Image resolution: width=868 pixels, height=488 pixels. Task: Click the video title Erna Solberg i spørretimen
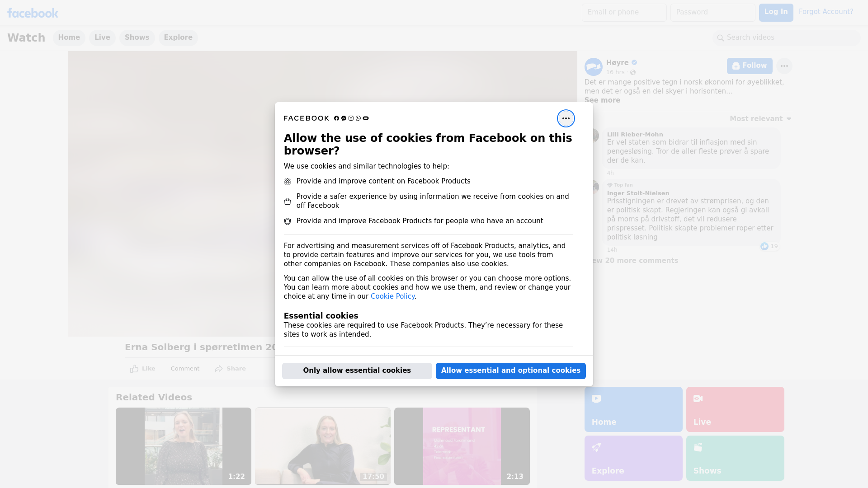(x=201, y=347)
